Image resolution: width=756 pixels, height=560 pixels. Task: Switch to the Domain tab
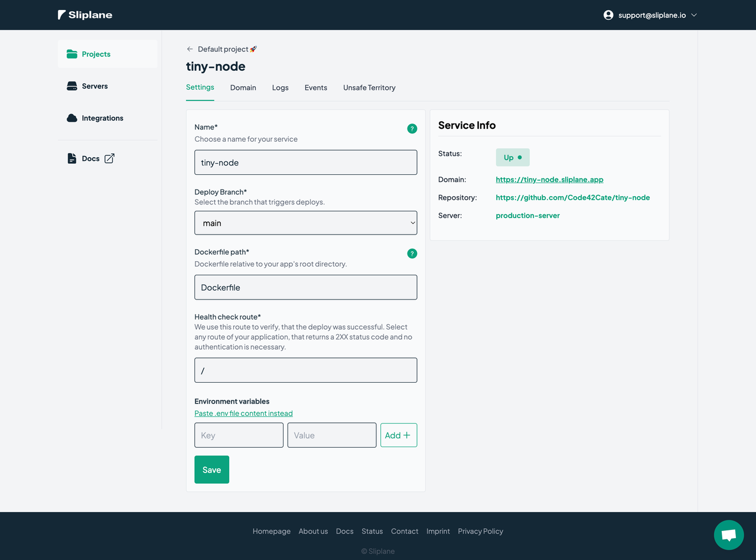pos(243,87)
